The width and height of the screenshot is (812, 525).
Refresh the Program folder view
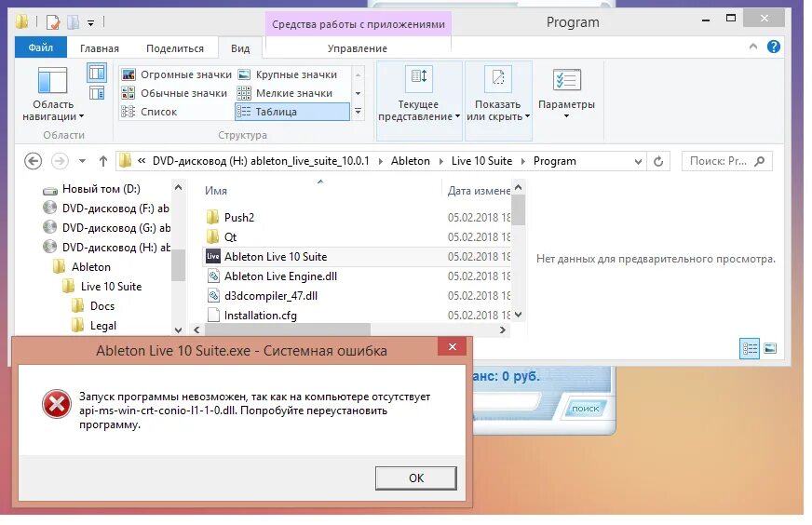tap(658, 161)
